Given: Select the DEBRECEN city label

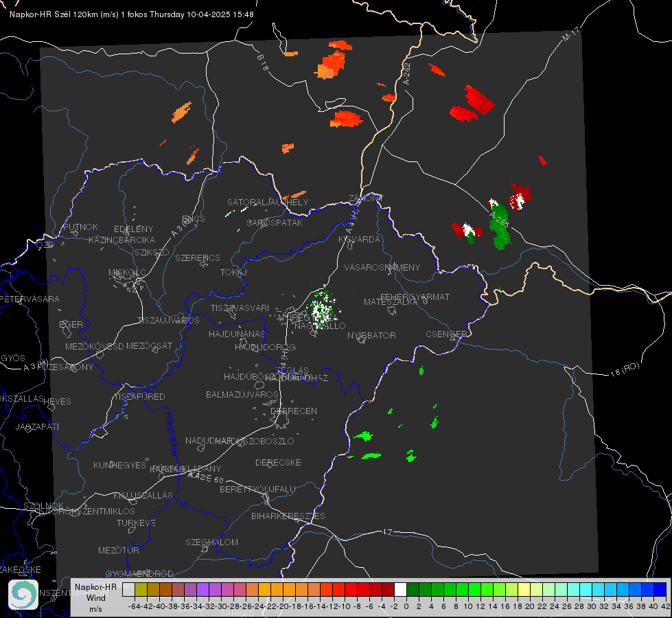Looking at the screenshot, I should pos(294,411).
